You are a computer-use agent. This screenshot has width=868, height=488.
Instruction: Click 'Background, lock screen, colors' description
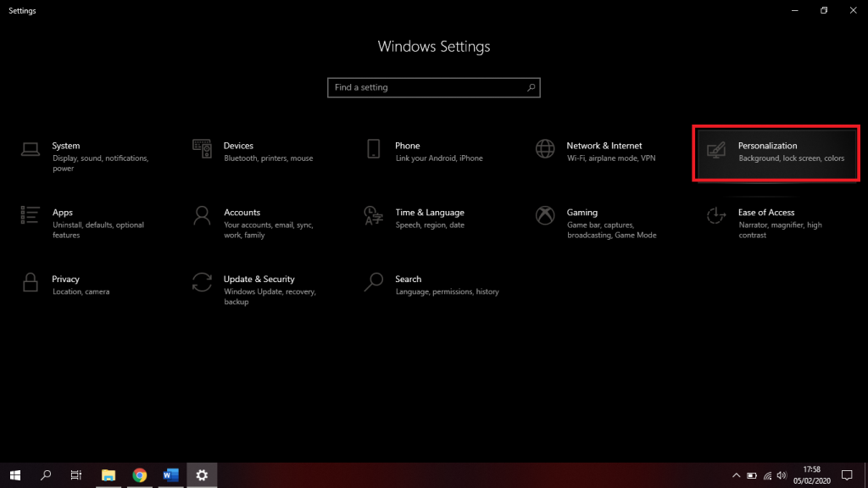pos(791,158)
